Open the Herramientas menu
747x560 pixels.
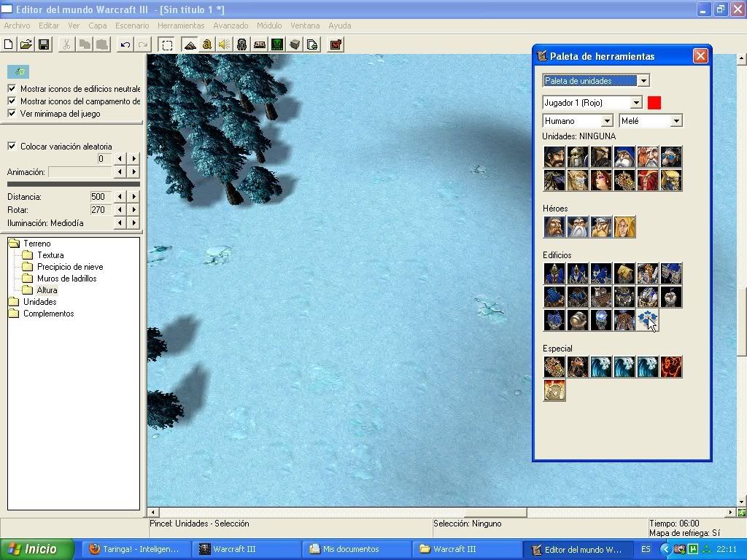click(x=181, y=26)
